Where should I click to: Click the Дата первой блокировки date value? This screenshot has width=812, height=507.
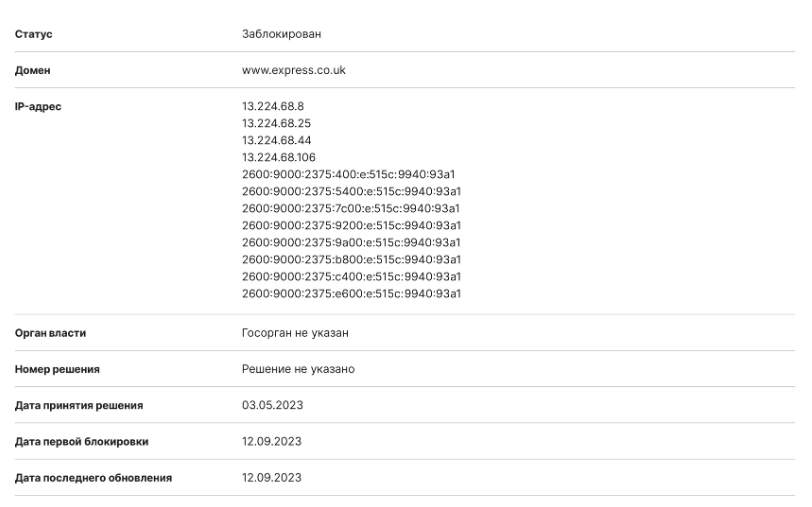272,442
